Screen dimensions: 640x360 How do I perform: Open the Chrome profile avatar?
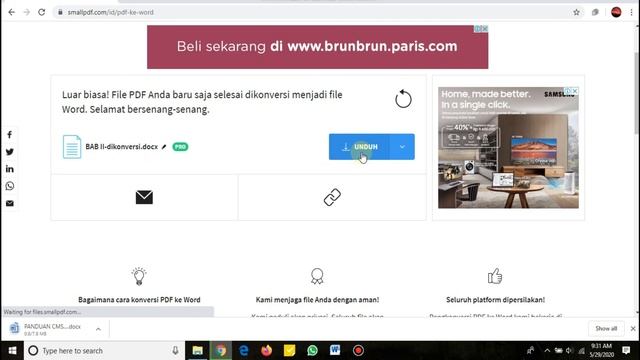click(616, 12)
